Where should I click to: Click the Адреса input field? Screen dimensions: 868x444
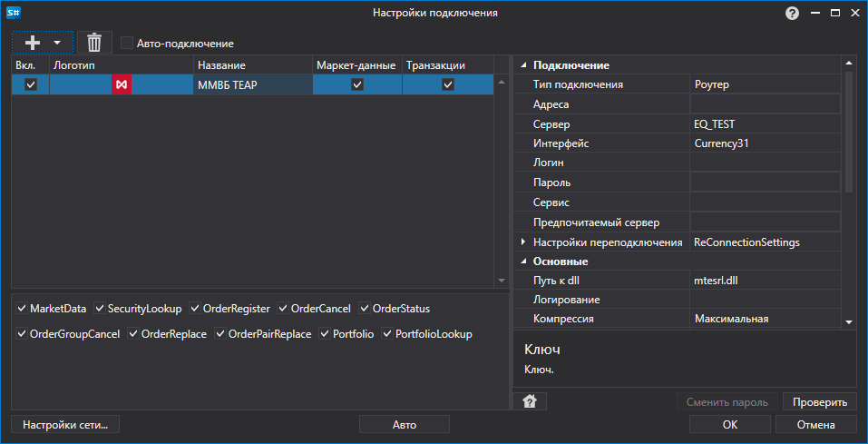click(x=765, y=104)
